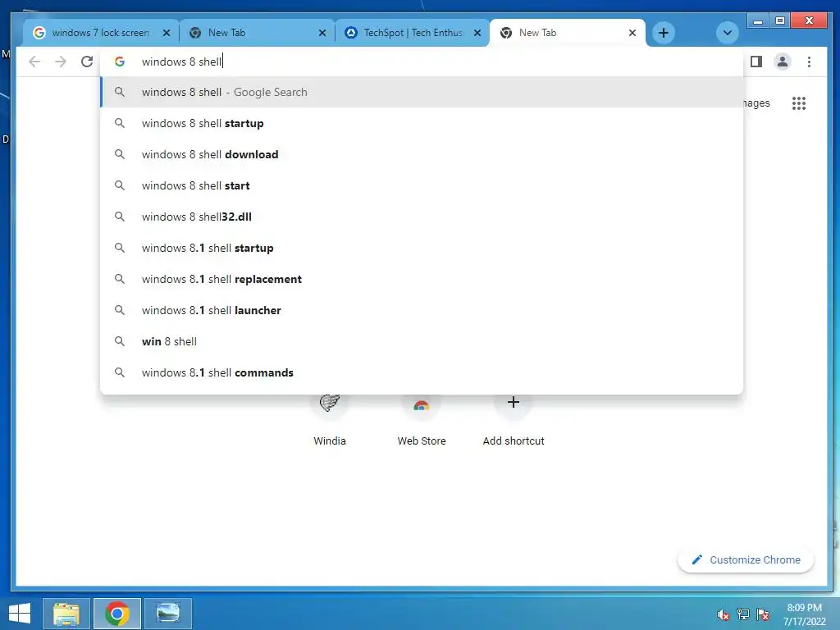
Task: Select 'windows 8 shell - Google Search' suggestion
Action: point(422,92)
